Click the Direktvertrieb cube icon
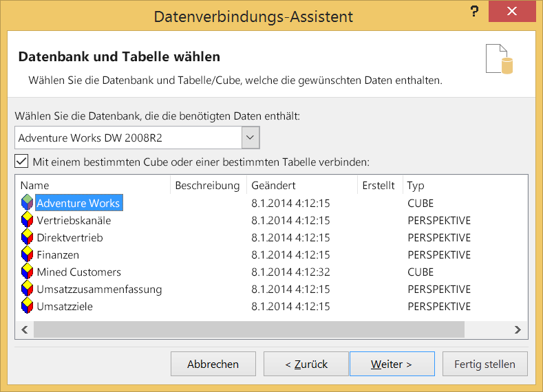 point(27,237)
